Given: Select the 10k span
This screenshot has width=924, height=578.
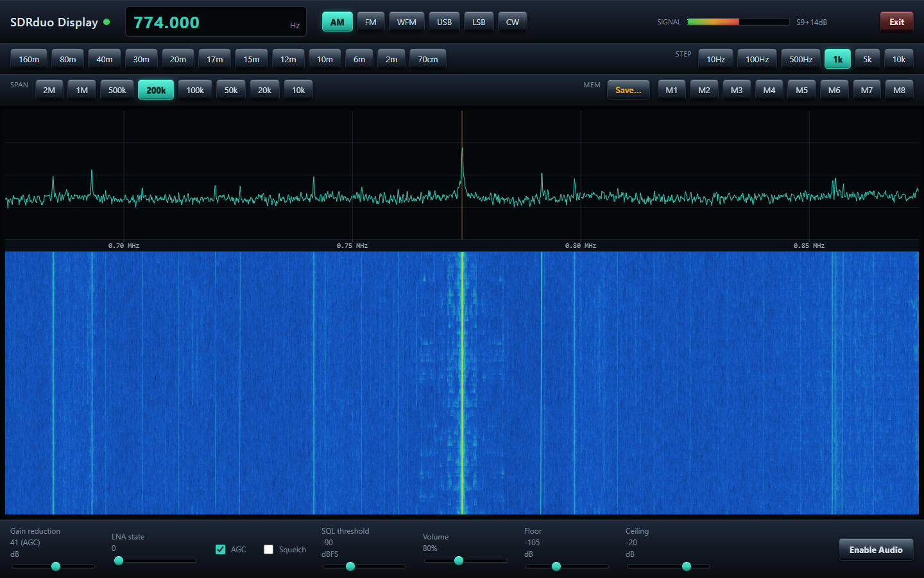Looking at the screenshot, I should 298,90.
